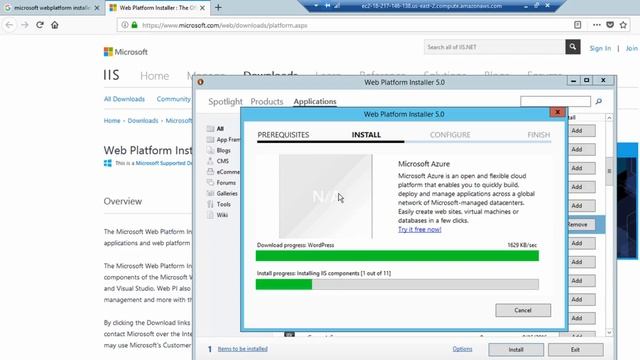Click the INSTALL step heading
Screen dimensions: 640x360
(x=366, y=135)
